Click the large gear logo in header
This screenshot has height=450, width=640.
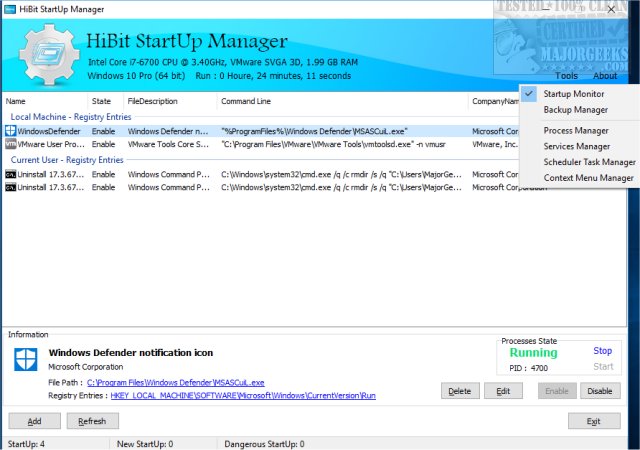[49, 54]
